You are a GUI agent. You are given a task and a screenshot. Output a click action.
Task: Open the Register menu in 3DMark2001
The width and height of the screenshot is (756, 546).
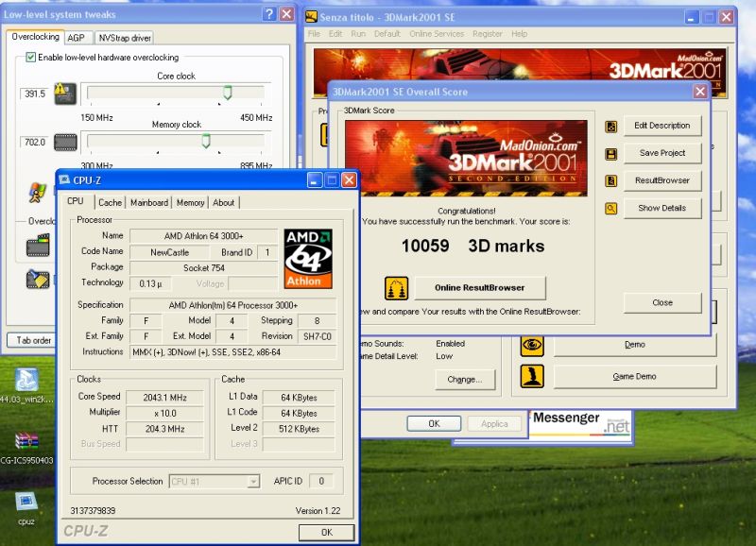[487, 34]
